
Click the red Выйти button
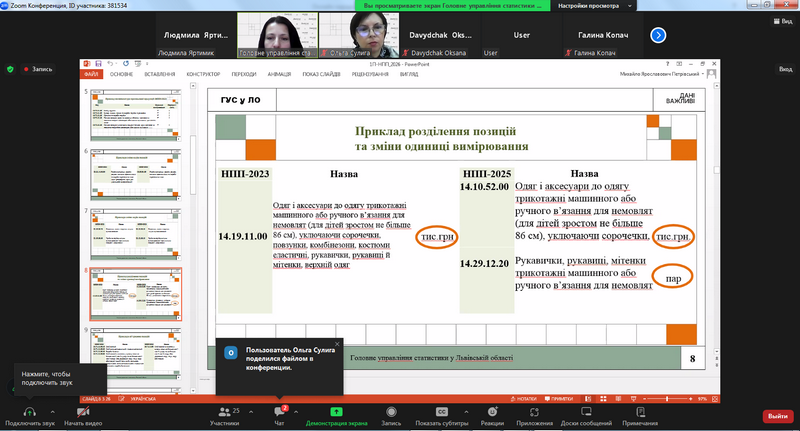coord(775,415)
